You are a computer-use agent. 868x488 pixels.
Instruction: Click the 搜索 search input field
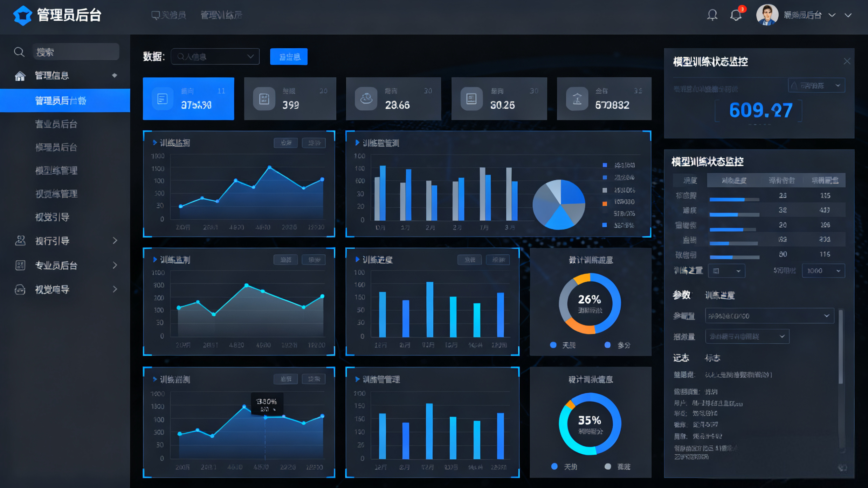click(x=76, y=52)
